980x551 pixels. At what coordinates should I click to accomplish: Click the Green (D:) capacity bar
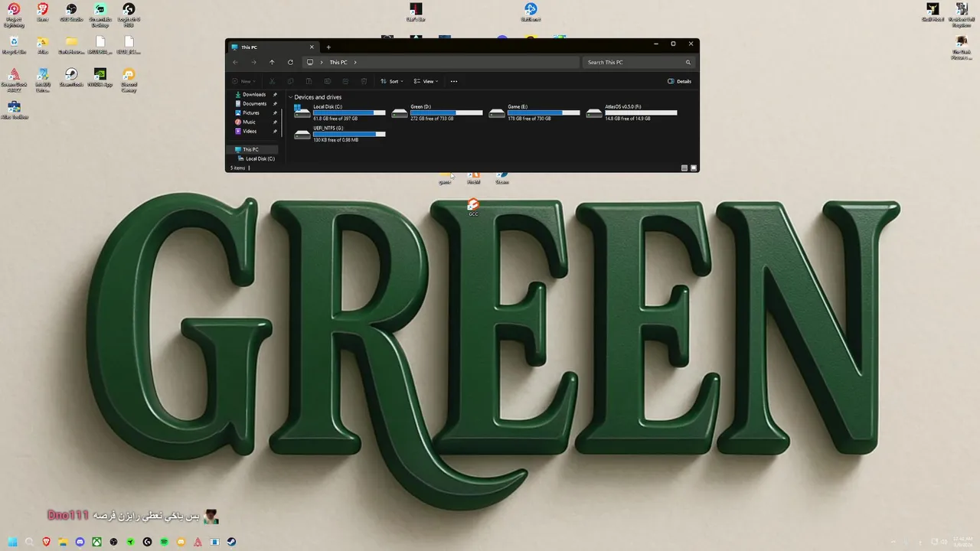pos(446,112)
